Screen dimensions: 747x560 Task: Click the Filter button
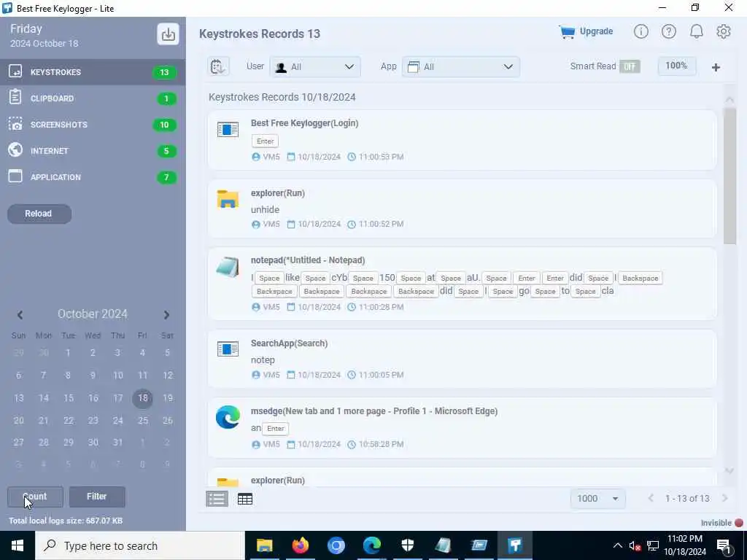point(97,497)
